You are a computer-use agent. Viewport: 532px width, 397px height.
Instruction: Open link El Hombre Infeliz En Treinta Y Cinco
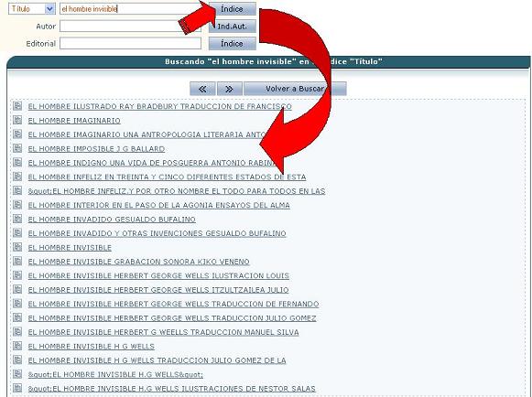tap(167, 177)
